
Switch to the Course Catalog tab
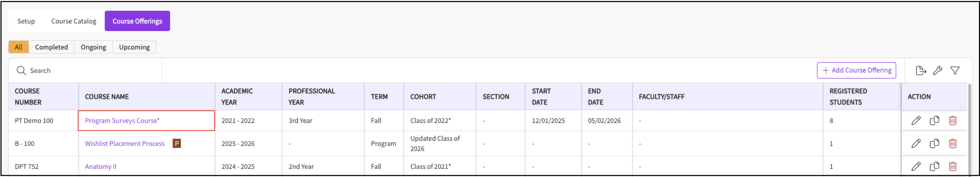[x=74, y=21]
